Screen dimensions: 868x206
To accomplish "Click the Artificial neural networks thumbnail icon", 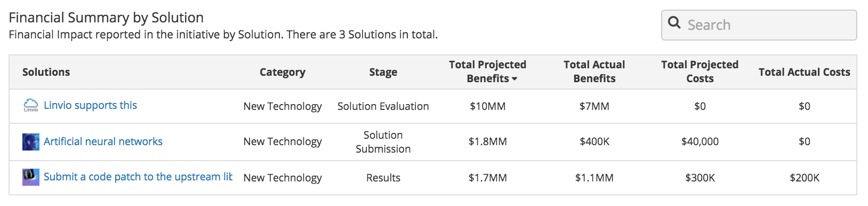I will coord(31,141).
